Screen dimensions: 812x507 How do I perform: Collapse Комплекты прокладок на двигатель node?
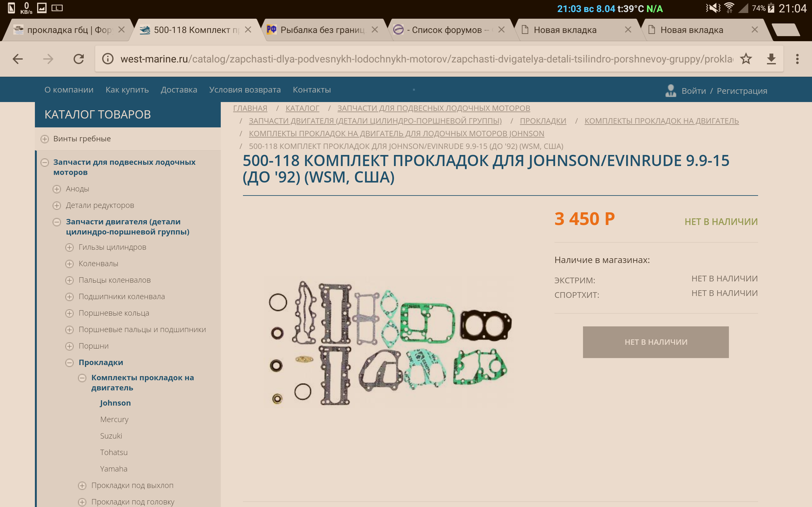pos(82,378)
